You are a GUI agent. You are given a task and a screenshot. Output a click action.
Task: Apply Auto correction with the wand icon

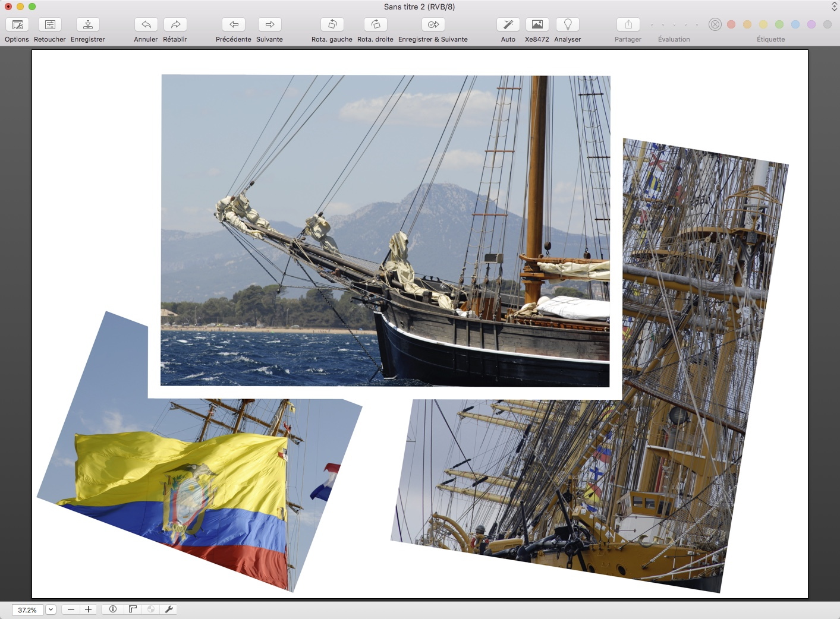coord(508,24)
